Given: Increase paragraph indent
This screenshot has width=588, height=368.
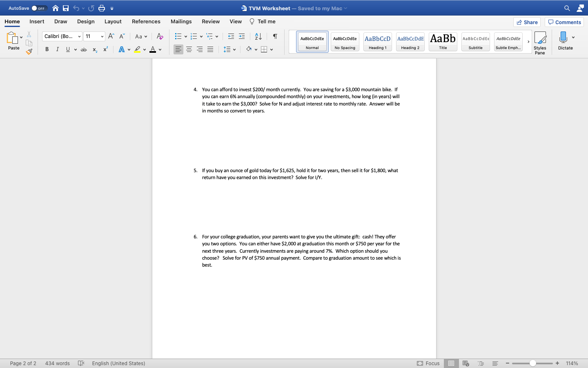Looking at the screenshot, I should coord(242,36).
